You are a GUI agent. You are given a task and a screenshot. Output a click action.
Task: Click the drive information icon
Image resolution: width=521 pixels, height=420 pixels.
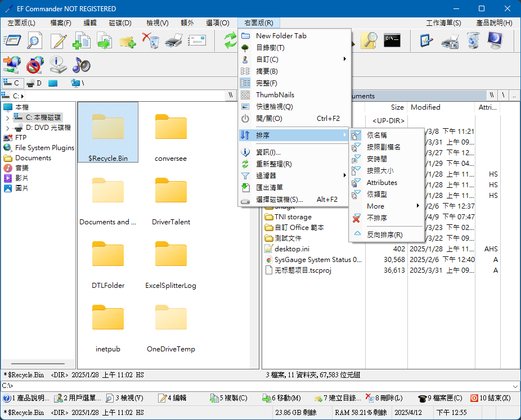pyautogui.click(x=58, y=65)
